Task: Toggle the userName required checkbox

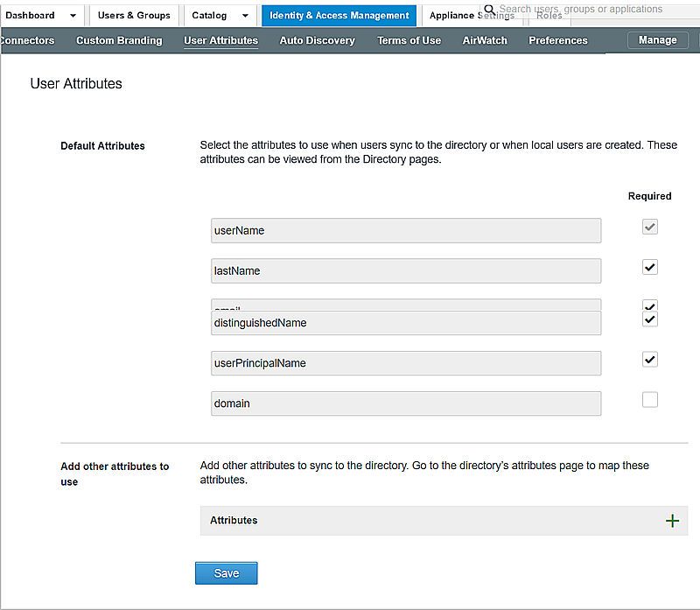Action: click(649, 227)
